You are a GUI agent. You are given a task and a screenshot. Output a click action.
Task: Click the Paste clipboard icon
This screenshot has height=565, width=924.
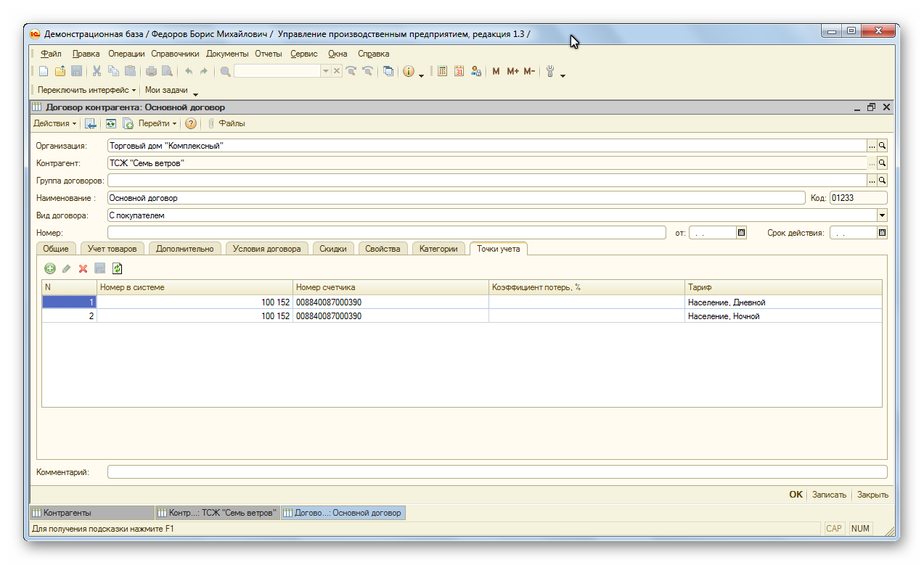coord(130,71)
